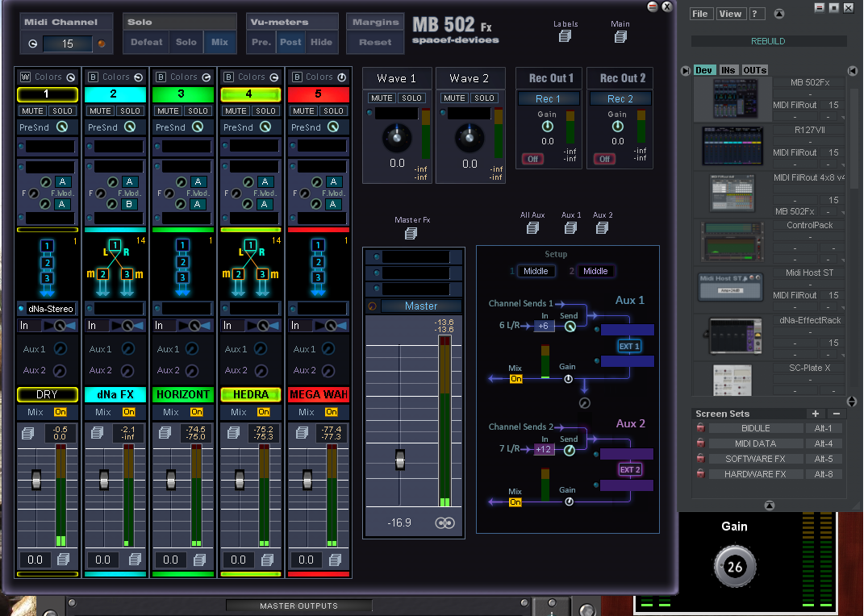
Task: Select channel 2 L/R cross routing icon
Action: 115,261
